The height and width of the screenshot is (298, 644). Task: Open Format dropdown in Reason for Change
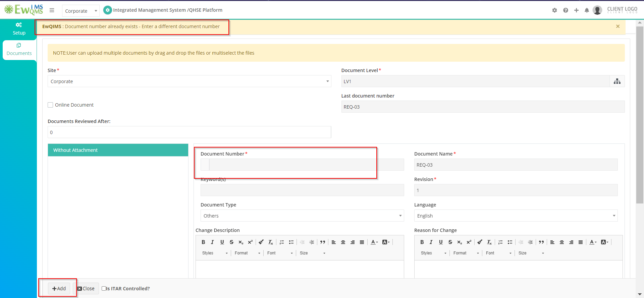tap(466, 253)
